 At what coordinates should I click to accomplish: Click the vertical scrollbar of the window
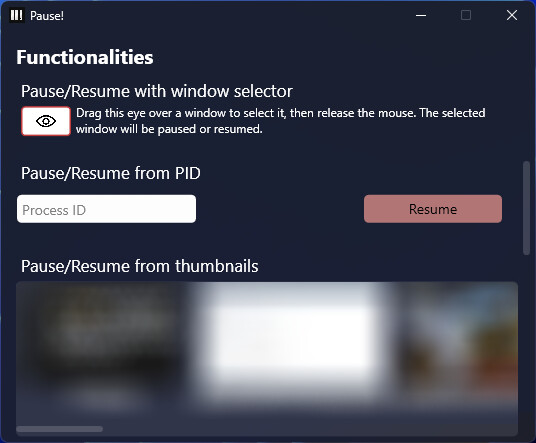(526, 208)
